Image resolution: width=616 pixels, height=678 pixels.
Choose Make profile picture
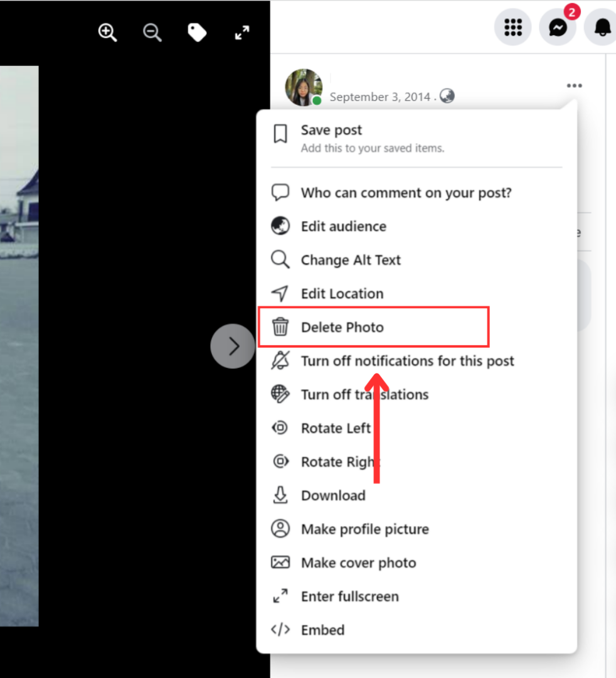click(364, 529)
